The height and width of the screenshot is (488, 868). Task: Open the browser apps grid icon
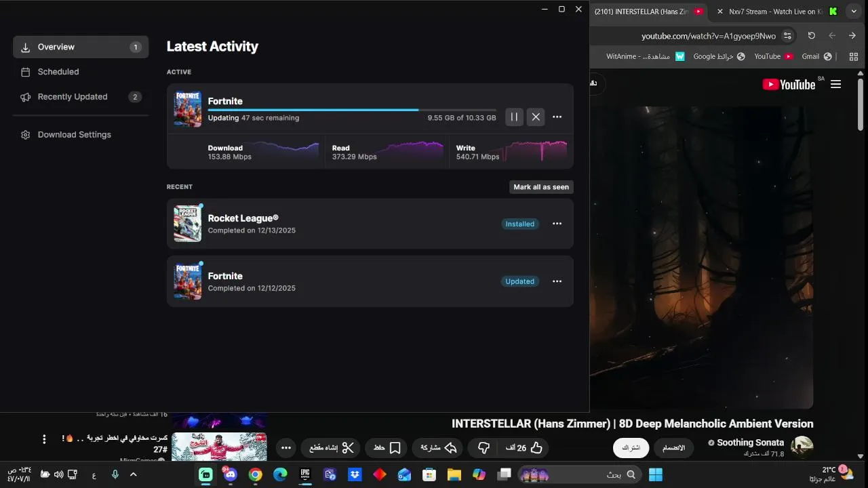point(853,56)
